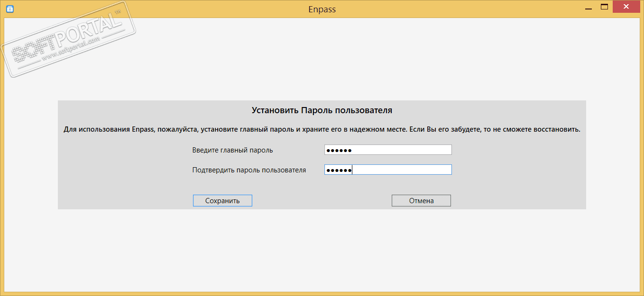644x296 pixels.
Task: Focus the 'Подтвердить пароль пользователя' field
Action: [x=388, y=170]
